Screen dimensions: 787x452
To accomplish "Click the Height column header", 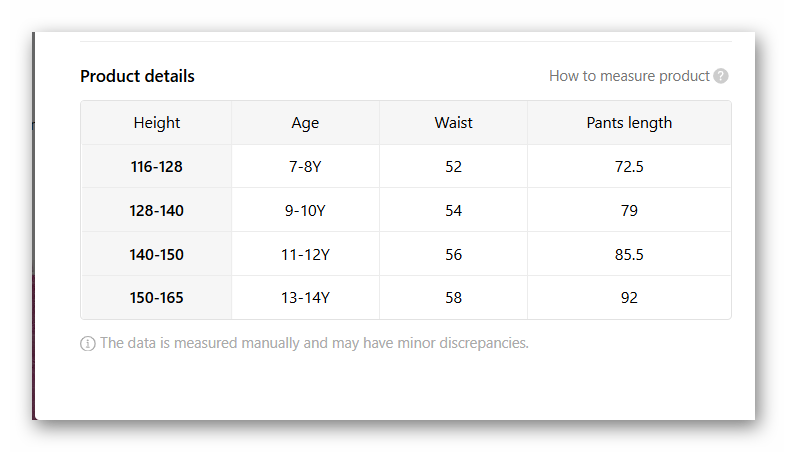I will [157, 123].
